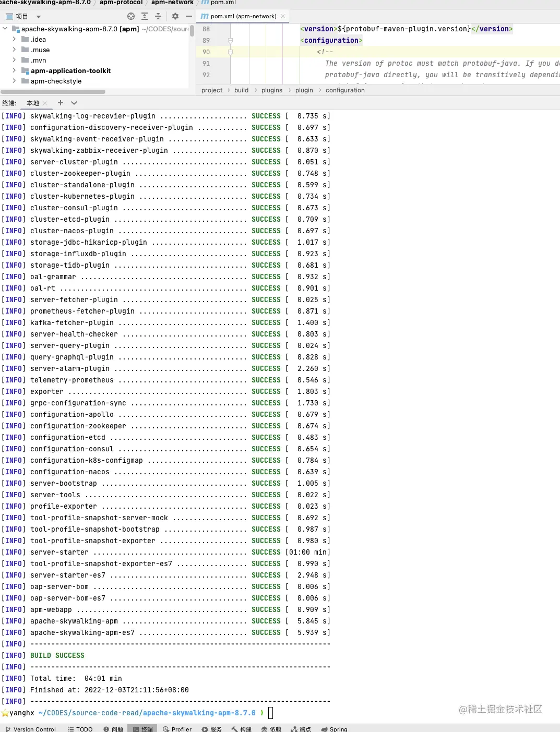Click the 'project' XML breadcrumb
Viewport: 560px width, 732px height.
(212, 90)
